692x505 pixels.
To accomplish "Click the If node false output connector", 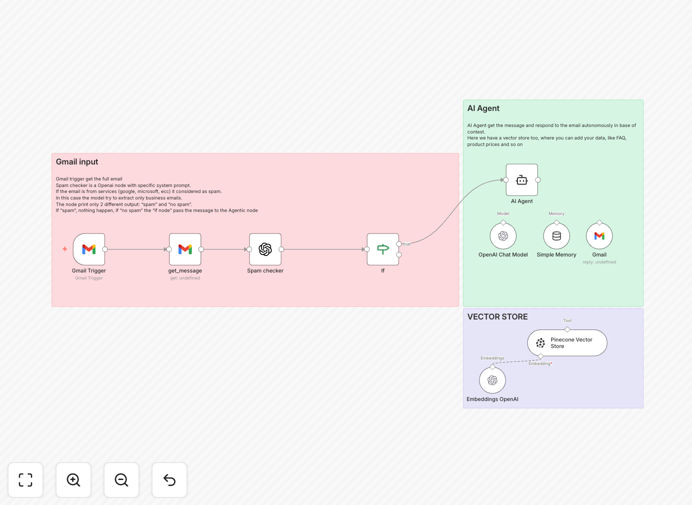I will pyautogui.click(x=399, y=255).
